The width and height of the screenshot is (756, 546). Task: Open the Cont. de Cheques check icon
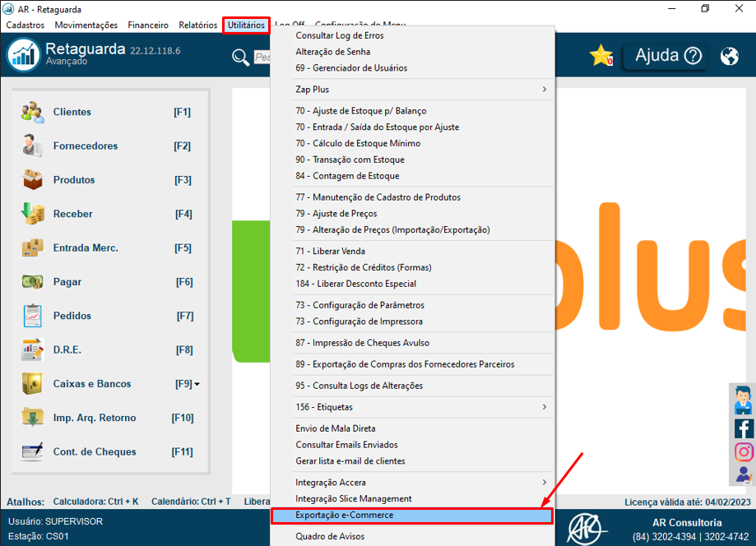coord(32,451)
